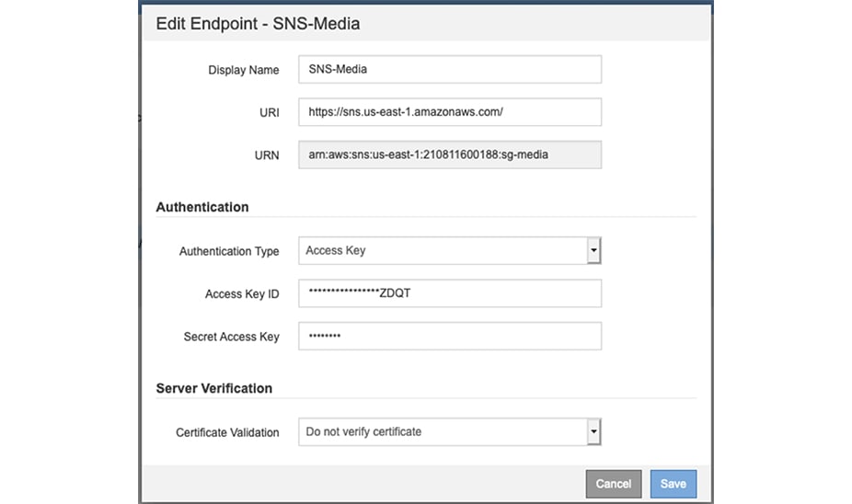The width and height of the screenshot is (852, 504).
Task: Click the Server Verification section heading
Action: tap(214, 388)
